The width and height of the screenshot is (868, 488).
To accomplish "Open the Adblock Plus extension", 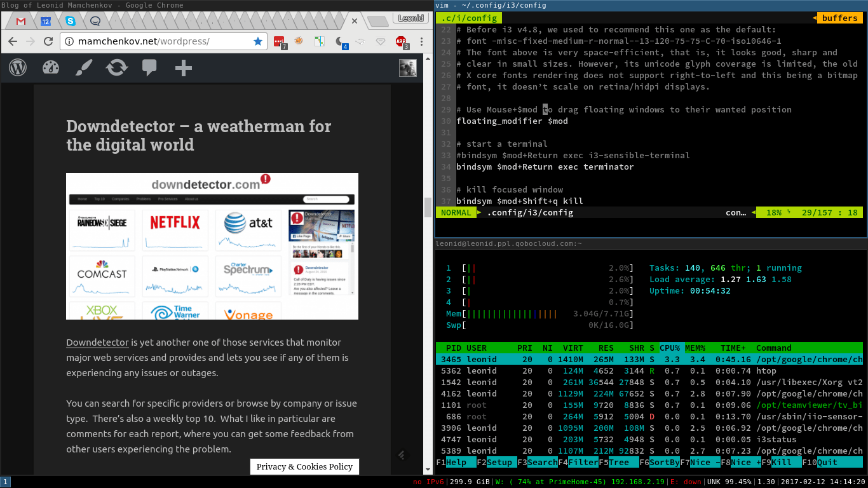I will point(402,43).
